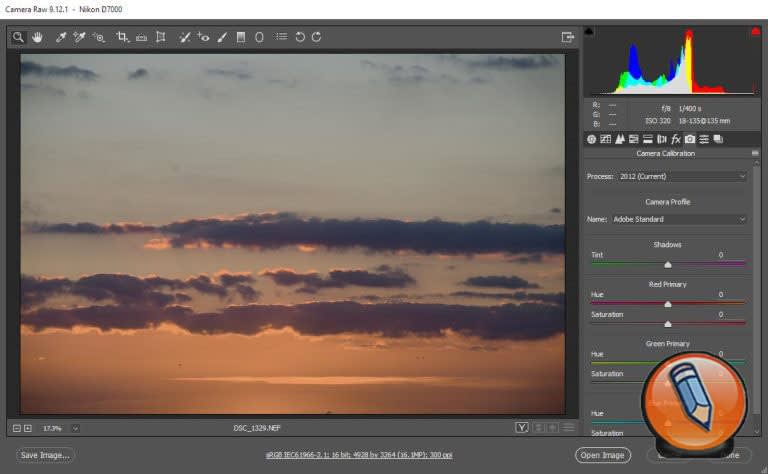
Task: Click the 17.3% zoom level field
Action: (52, 428)
